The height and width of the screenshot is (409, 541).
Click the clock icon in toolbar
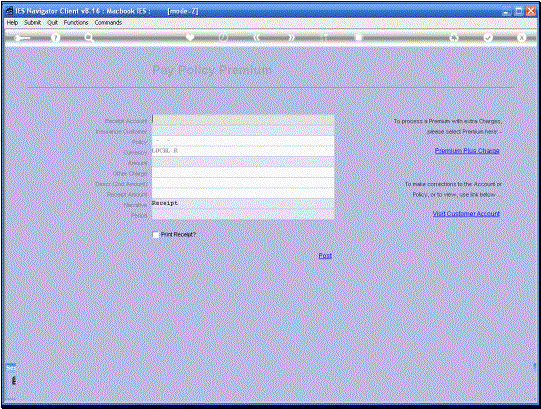(223, 37)
